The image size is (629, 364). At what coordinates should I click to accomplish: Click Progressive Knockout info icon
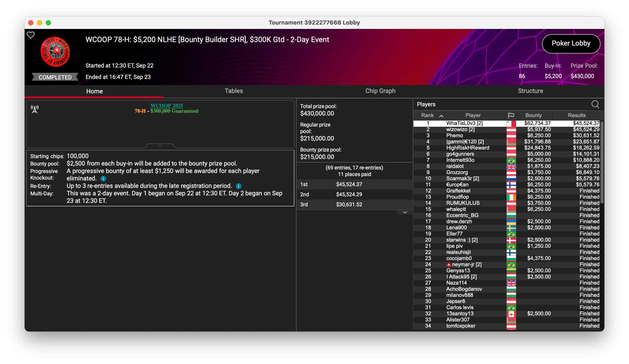point(103,179)
